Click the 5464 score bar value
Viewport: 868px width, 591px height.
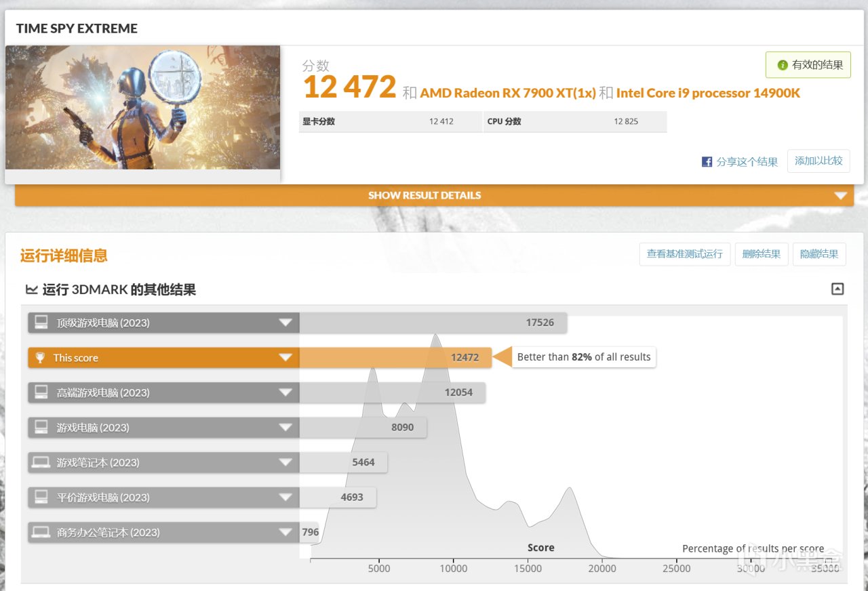pyautogui.click(x=363, y=463)
